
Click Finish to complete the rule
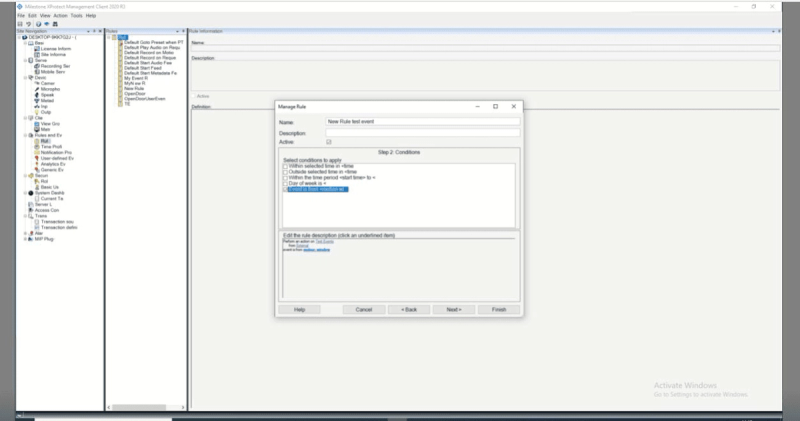tap(499, 310)
